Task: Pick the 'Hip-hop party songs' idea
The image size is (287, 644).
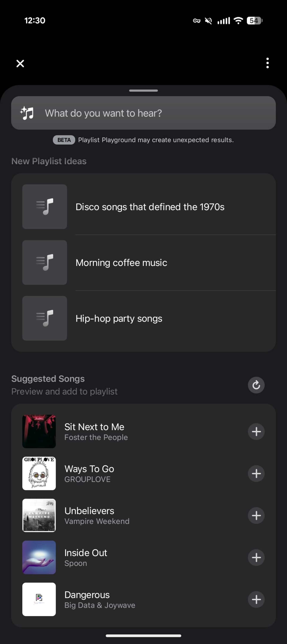Action: [119, 318]
